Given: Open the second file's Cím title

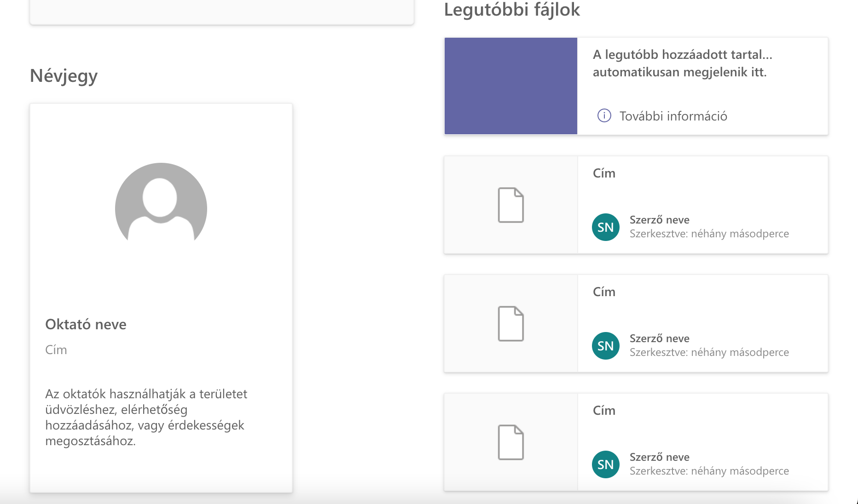Looking at the screenshot, I should click(604, 292).
